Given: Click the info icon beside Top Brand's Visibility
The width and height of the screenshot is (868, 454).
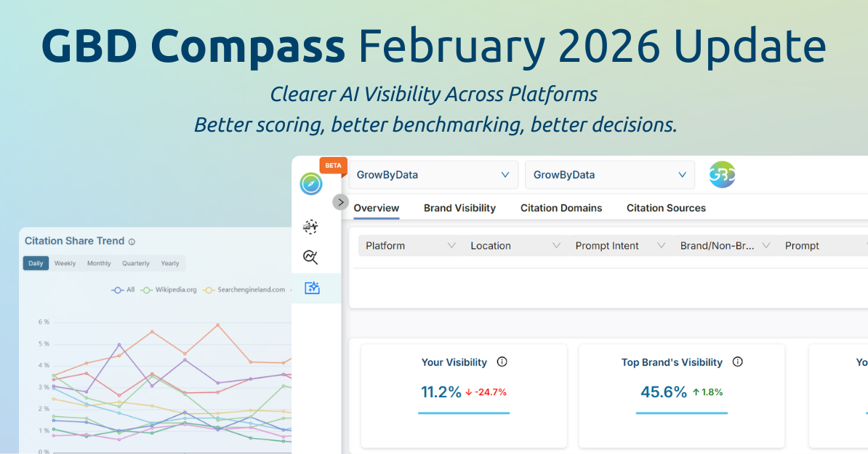Looking at the screenshot, I should [737, 362].
